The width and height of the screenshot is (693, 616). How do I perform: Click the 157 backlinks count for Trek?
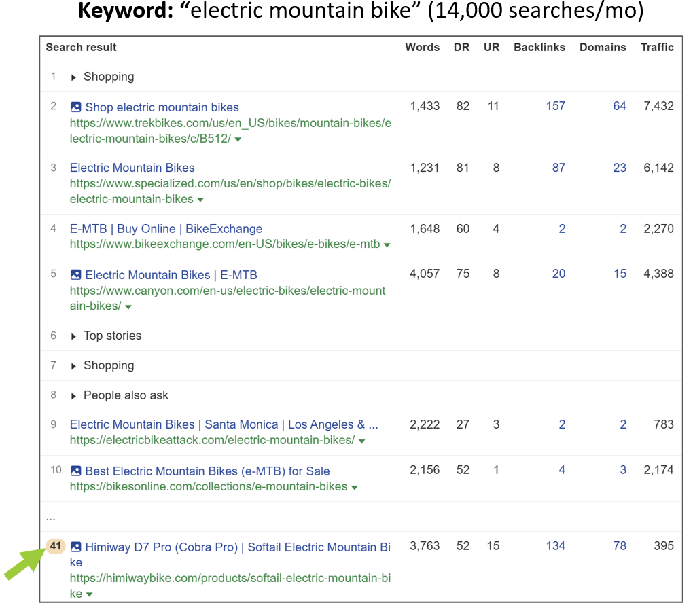click(x=555, y=106)
